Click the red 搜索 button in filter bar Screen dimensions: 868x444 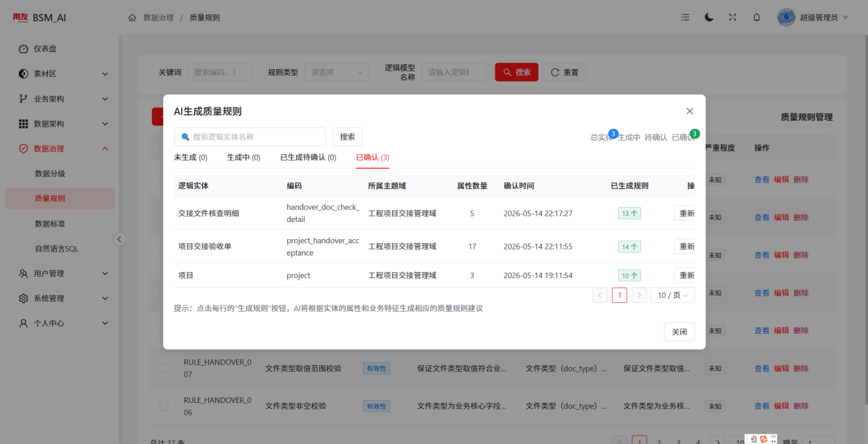[x=517, y=72]
